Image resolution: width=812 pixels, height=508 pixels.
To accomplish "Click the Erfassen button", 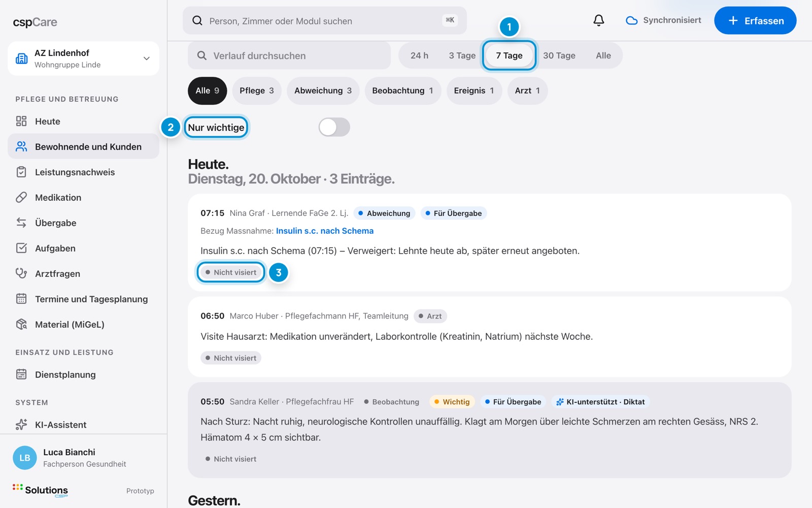I will point(755,20).
